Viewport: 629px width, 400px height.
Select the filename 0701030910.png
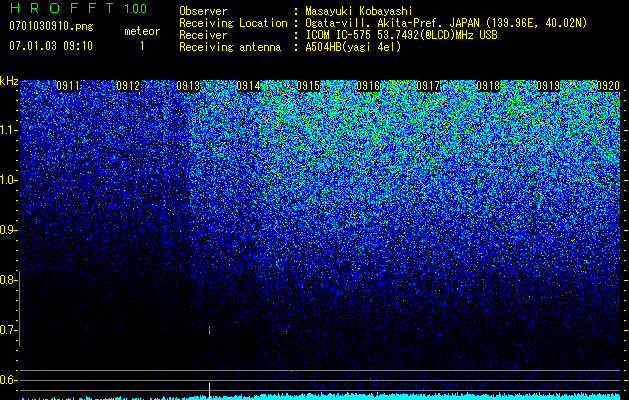tap(51, 27)
